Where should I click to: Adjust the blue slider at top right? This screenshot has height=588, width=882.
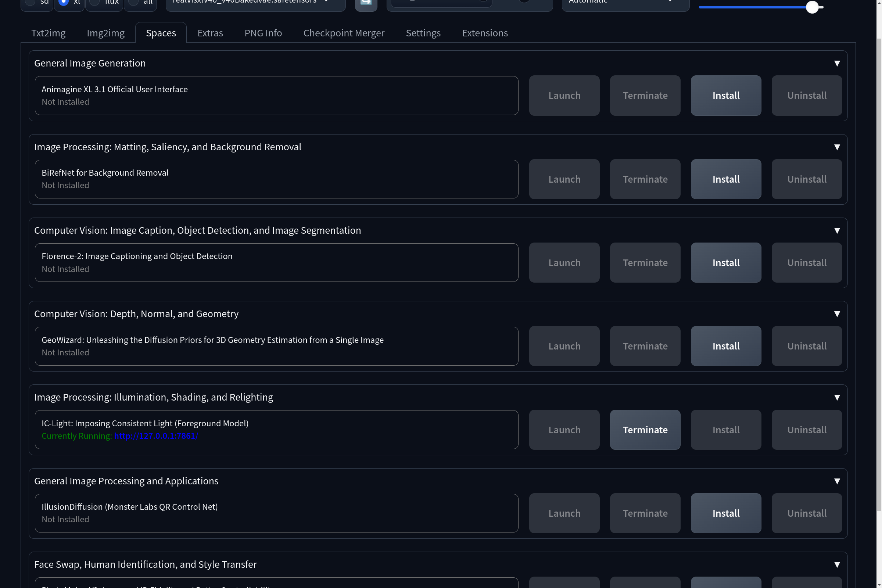coord(812,7)
